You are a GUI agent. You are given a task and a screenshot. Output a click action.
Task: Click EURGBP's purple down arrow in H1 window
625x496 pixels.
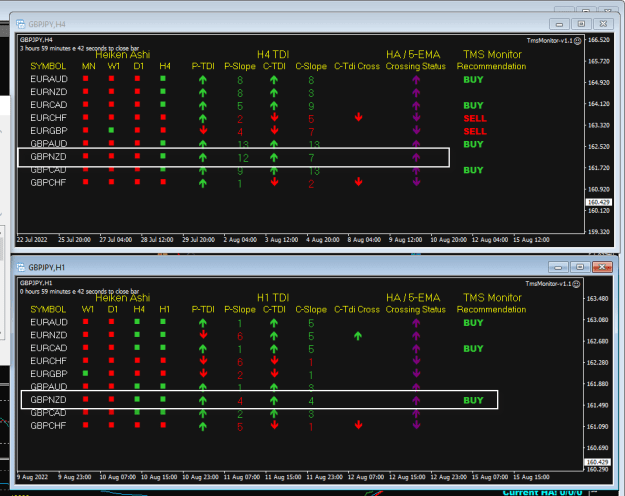(x=416, y=373)
